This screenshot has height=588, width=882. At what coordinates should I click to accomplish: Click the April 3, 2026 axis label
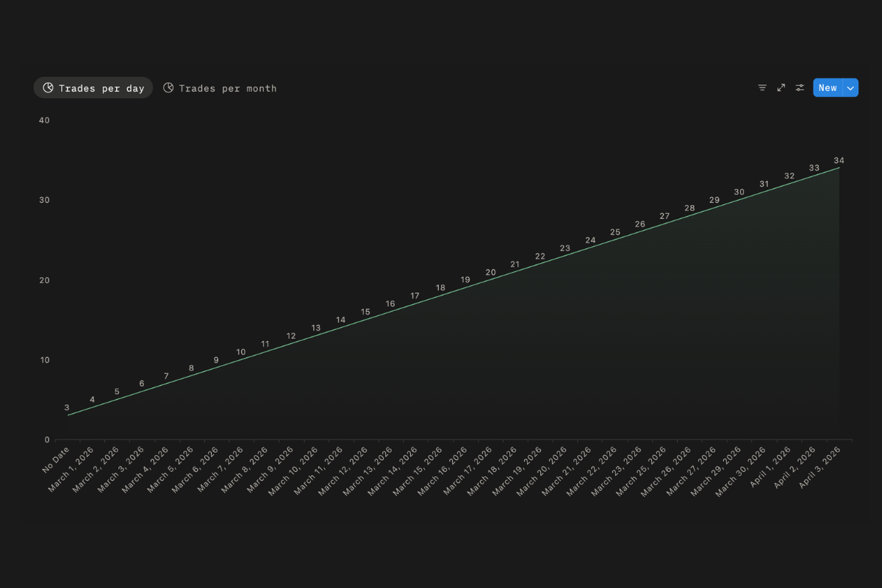tap(819, 469)
